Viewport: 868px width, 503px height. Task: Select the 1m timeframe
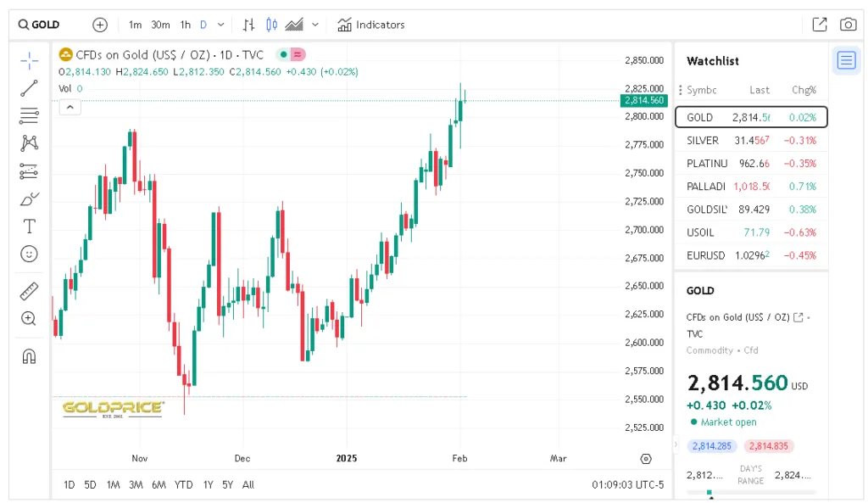click(135, 25)
